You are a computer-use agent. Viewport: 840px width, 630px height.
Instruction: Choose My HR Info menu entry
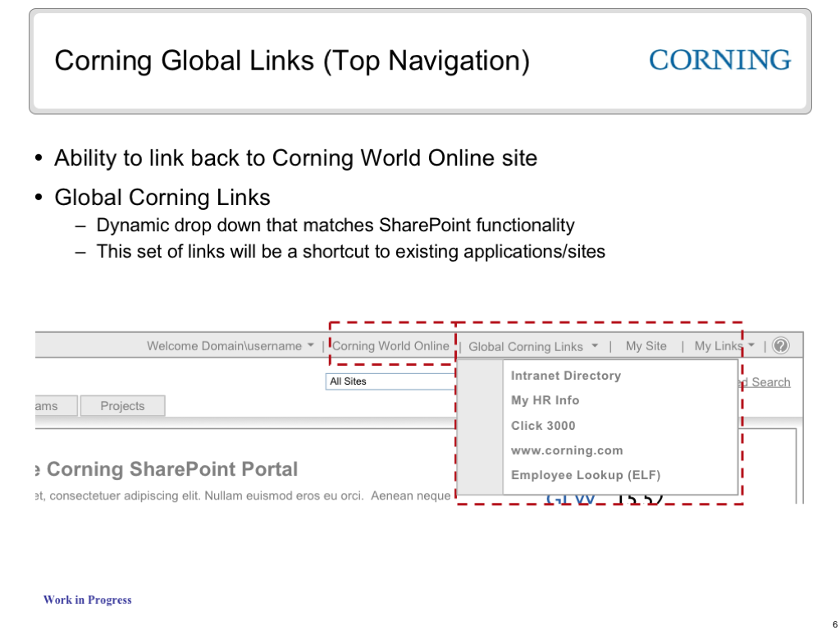[545, 400]
